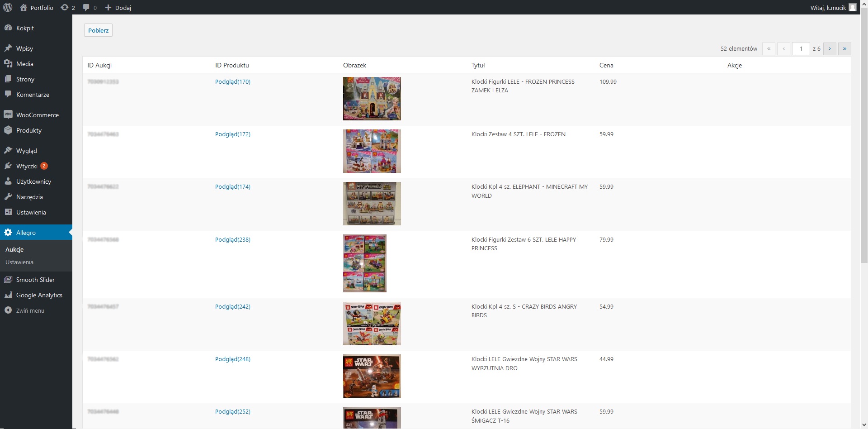Click the Happy Princess set thumbnail
Viewport: 868px width, 429px height.
tap(365, 263)
